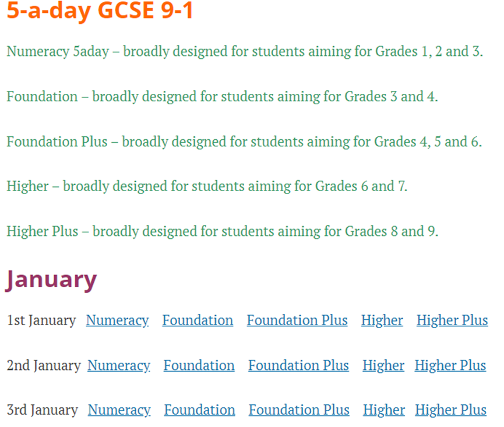
Task: Open the 1st January Higher link
Action: pyautogui.click(x=382, y=320)
